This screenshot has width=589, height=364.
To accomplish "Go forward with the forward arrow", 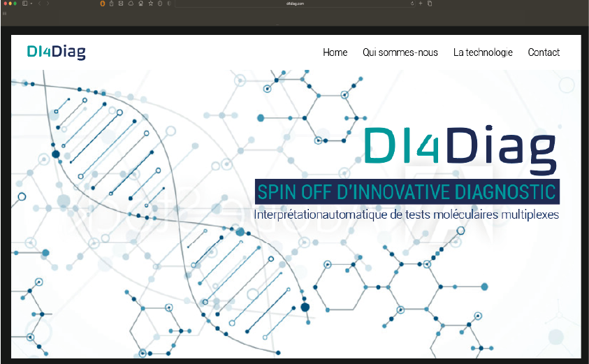I will point(48,3).
